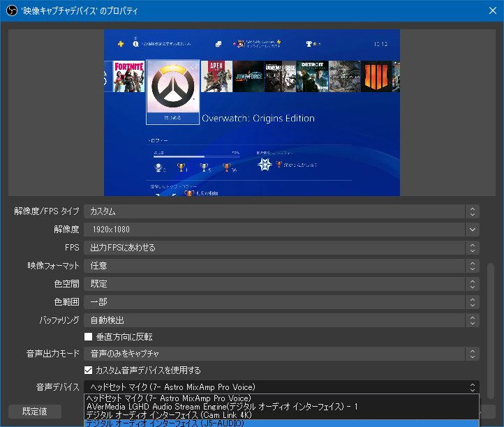This screenshot has height=427, width=504.
Task: Click the 既定値 defaults button
Action: click(35, 412)
